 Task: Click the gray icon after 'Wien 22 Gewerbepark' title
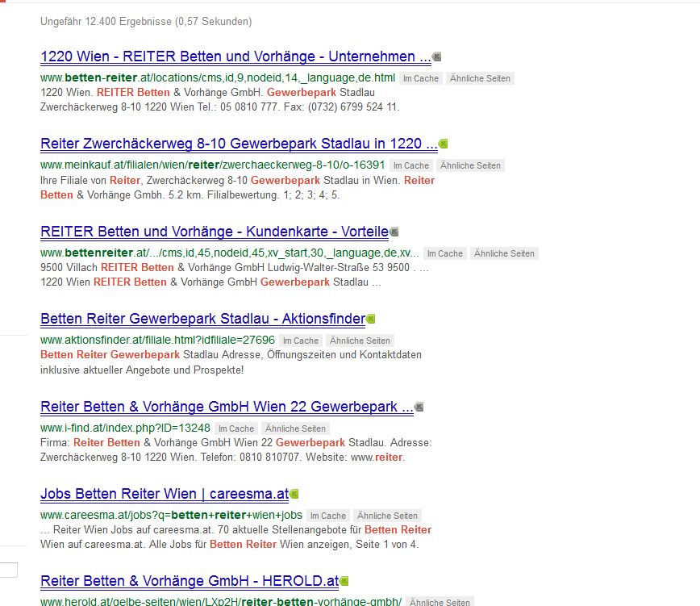[419, 407]
